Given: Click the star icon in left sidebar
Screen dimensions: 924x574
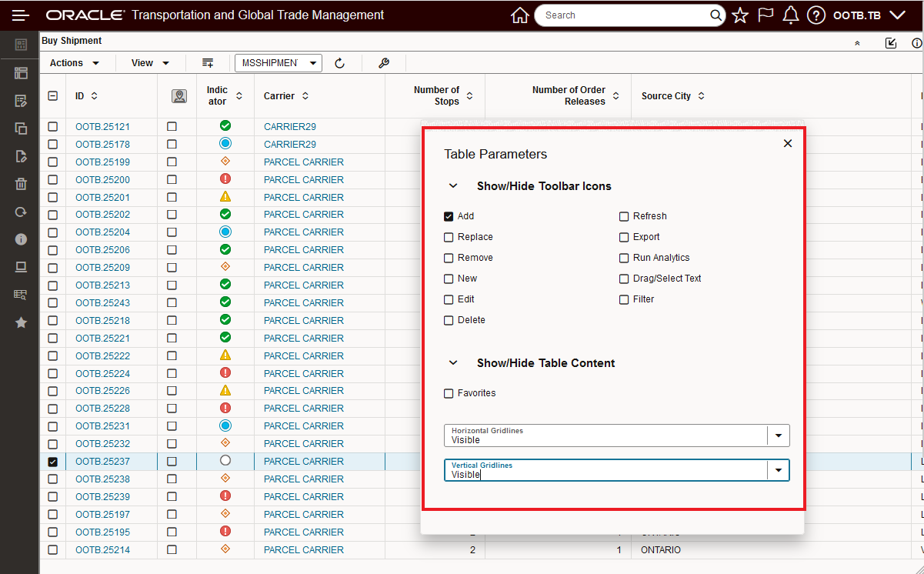Looking at the screenshot, I should tap(21, 322).
